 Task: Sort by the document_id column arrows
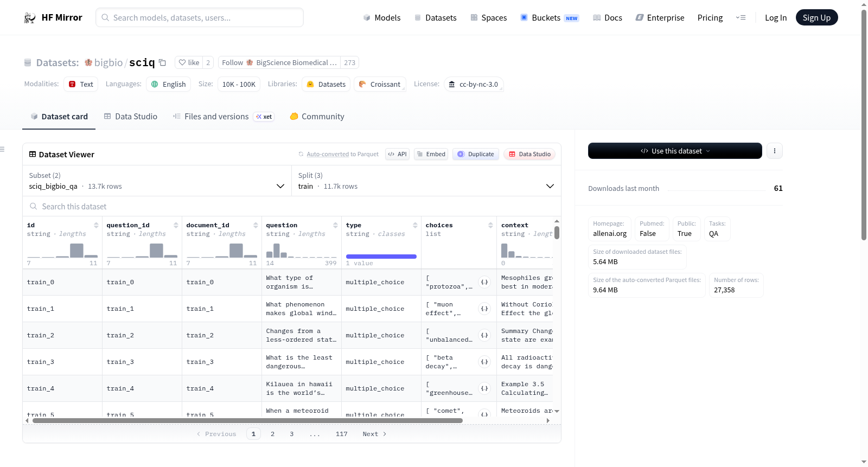[256, 225]
